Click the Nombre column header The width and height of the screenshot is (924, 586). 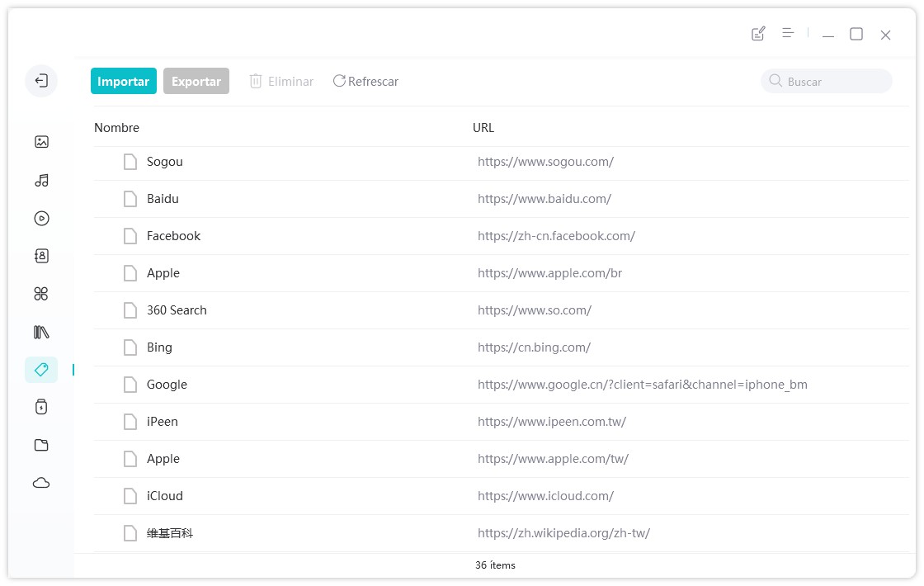click(x=116, y=128)
